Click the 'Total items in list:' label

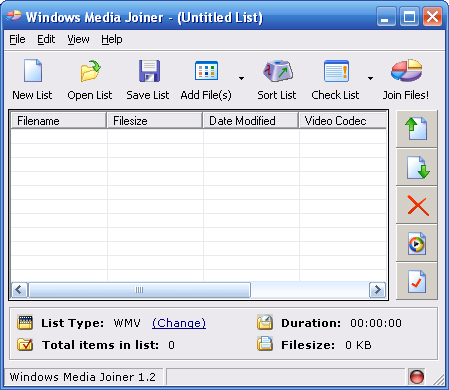point(100,345)
